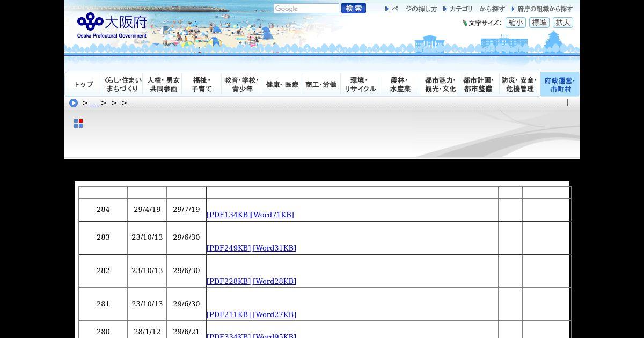Image resolution: width=644 pixels, height=338 pixels.
Task: Click table cell number 283
Action: [x=103, y=238]
